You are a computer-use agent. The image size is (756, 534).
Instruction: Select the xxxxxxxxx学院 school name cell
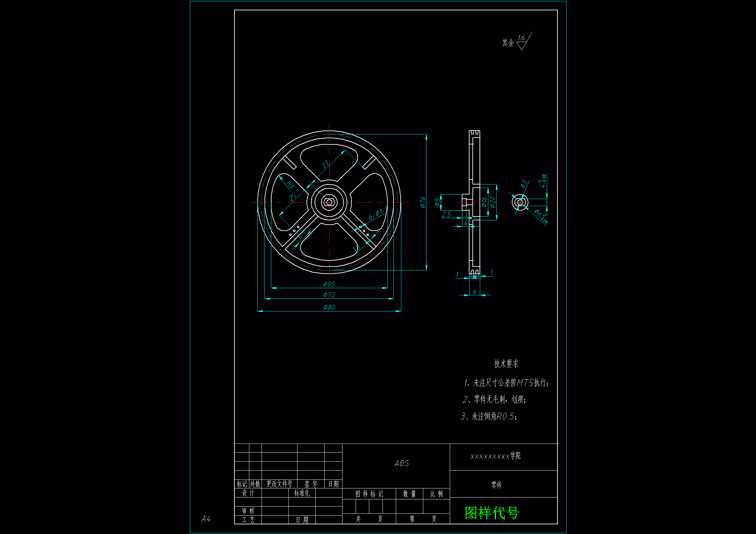pos(496,456)
